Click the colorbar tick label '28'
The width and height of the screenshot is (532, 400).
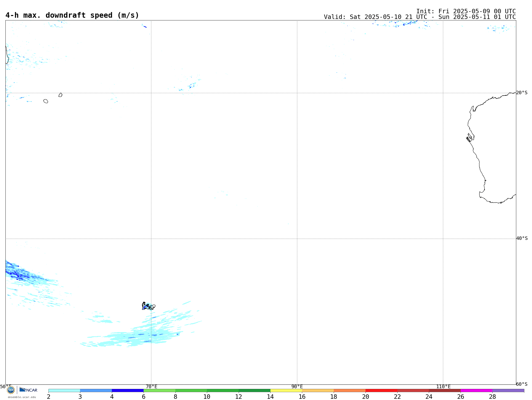(492, 397)
